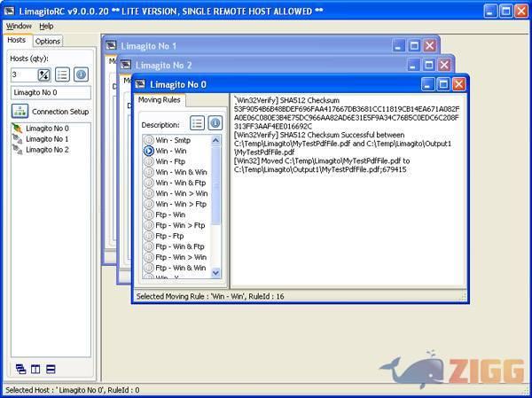Screen dimensions: 532x398
Task: Click the Hosts quantity input field
Action: (22, 74)
